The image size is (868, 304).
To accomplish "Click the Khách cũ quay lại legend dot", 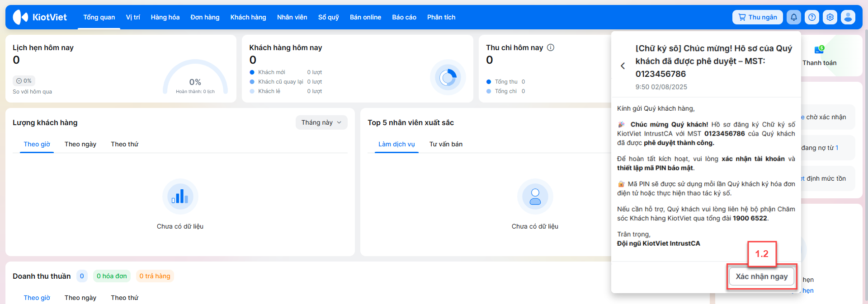I will click(252, 82).
